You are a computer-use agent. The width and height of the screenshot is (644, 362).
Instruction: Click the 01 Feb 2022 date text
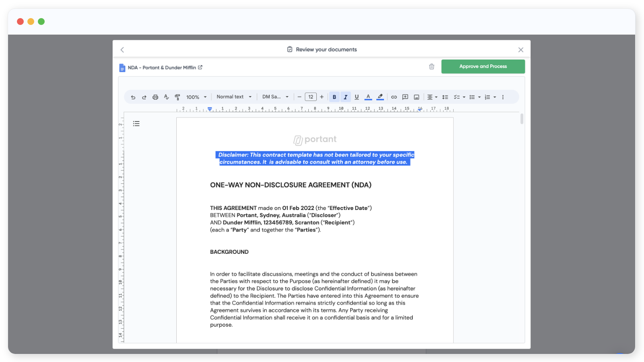(x=298, y=208)
